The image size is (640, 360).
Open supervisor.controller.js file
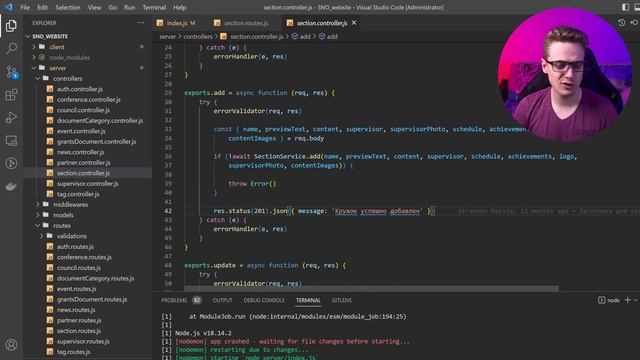coord(88,184)
